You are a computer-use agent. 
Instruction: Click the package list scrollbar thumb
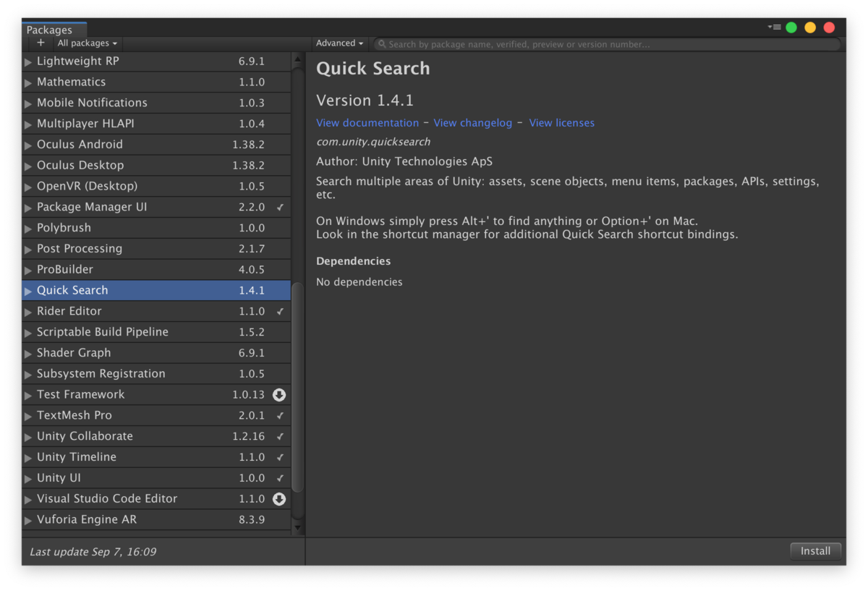(x=297, y=387)
